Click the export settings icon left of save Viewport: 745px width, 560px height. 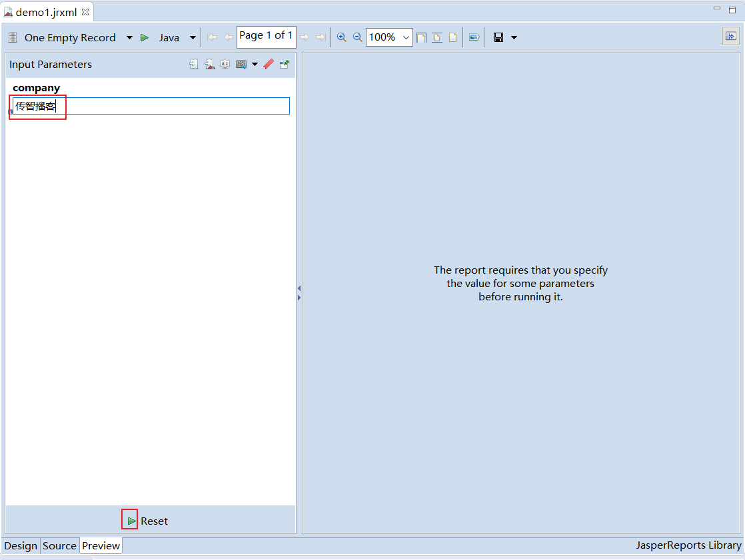pos(474,37)
